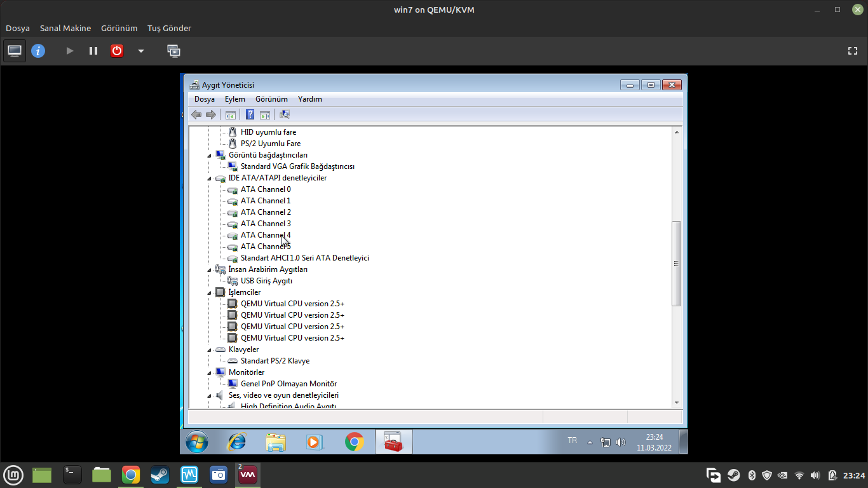
Task: Launch the terminal from the host panel
Action: [x=72, y=475]
